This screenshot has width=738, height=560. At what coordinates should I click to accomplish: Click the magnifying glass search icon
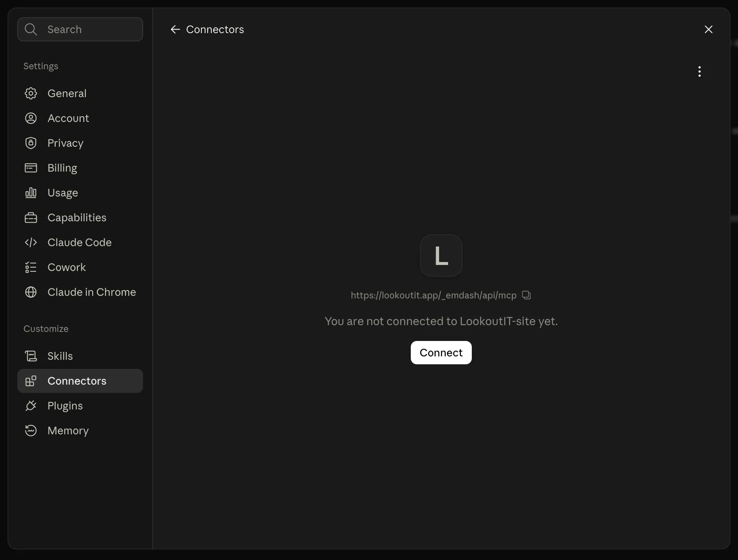click(x=31, y=29)
